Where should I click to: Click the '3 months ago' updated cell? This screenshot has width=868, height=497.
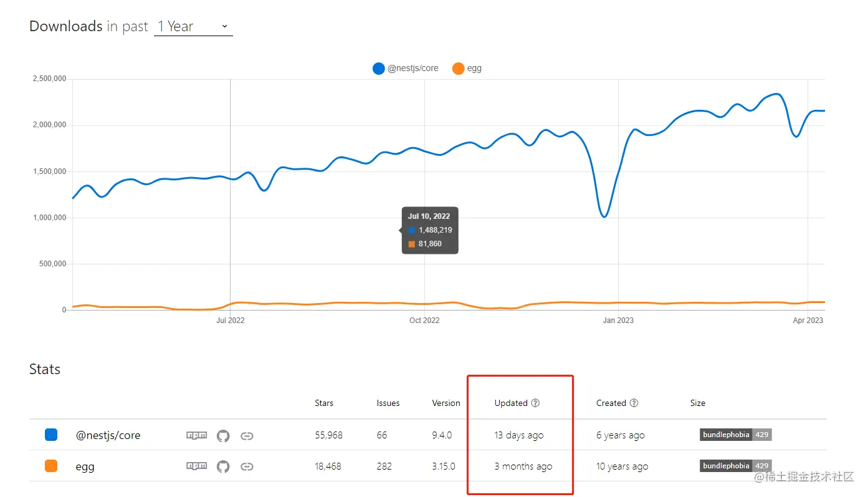(523, 466)
